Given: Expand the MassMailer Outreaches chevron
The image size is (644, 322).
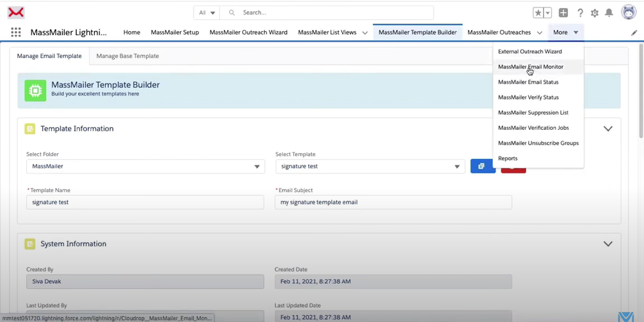Looking at the screenshot, I should tap(539, 33).
